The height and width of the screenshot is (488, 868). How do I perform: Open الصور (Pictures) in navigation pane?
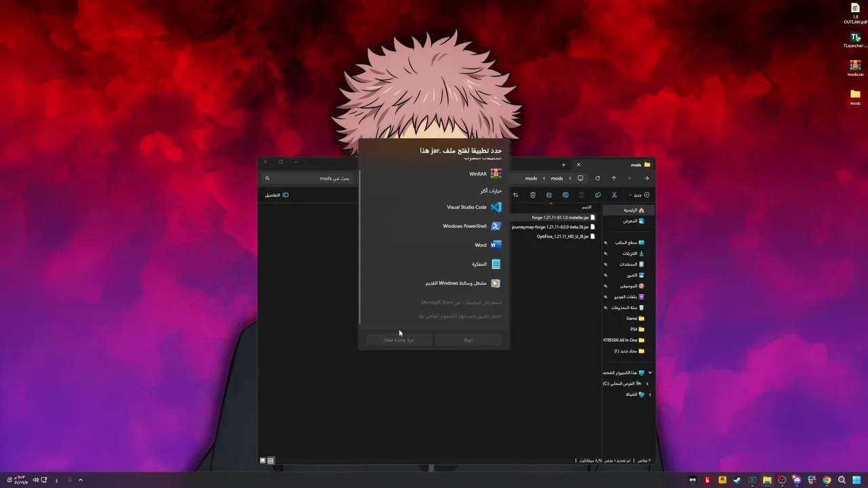[x=629, y=275]
